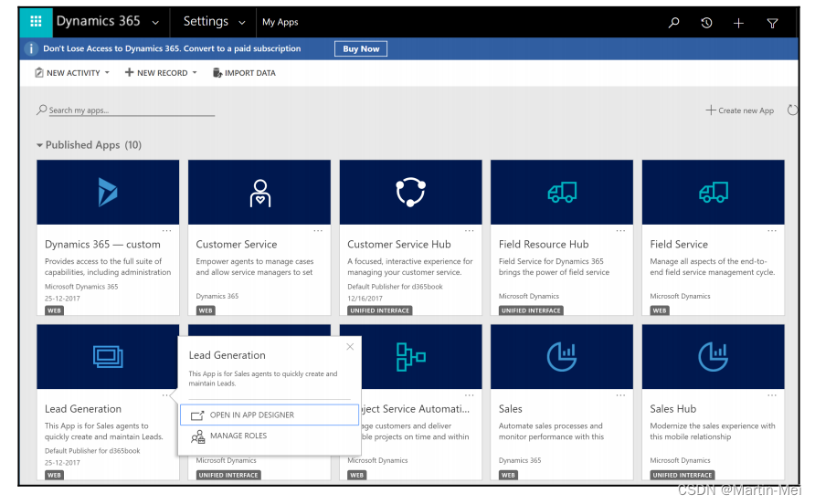Close the Lead Generation popup

tap(350, 347)
